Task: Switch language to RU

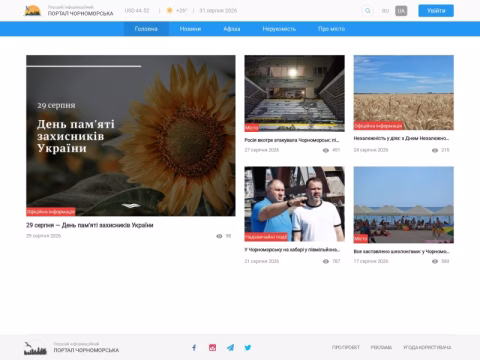Action: [x=385, y=11]
